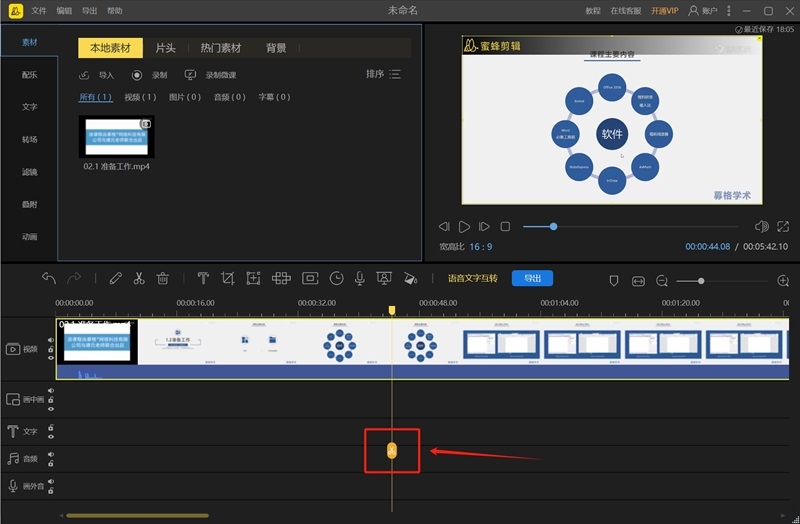
Task: Open the 排序 sort dropdown
Action: click(x=383, y=74)
